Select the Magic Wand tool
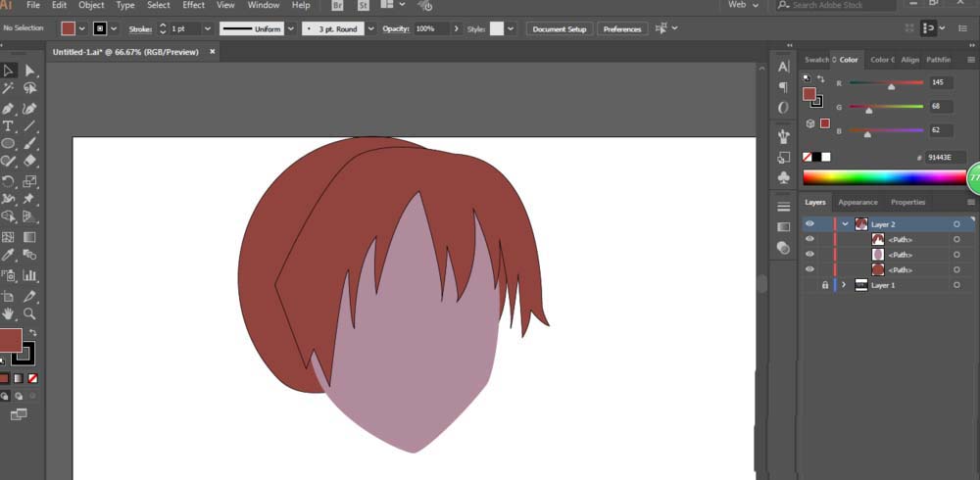This screenshot has width=980, height=480. (x=8, y=88)
